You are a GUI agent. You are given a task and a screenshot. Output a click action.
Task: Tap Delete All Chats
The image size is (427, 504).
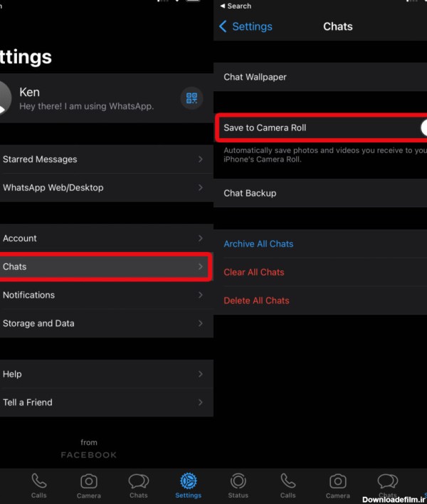tap(256, 300)
